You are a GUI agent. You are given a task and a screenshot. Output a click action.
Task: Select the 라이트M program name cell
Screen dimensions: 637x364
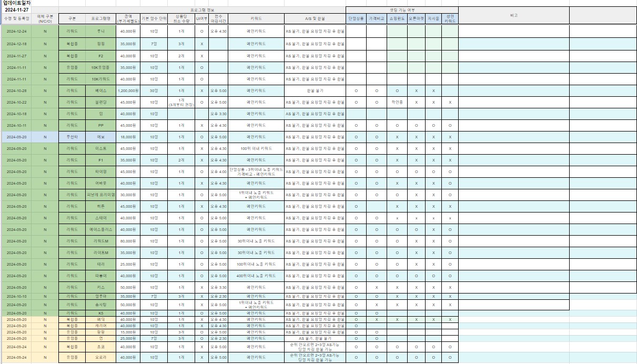coord(101,252)
